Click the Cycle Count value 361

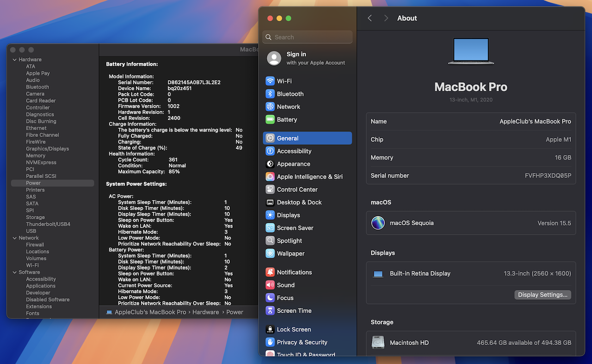(173, 160)
